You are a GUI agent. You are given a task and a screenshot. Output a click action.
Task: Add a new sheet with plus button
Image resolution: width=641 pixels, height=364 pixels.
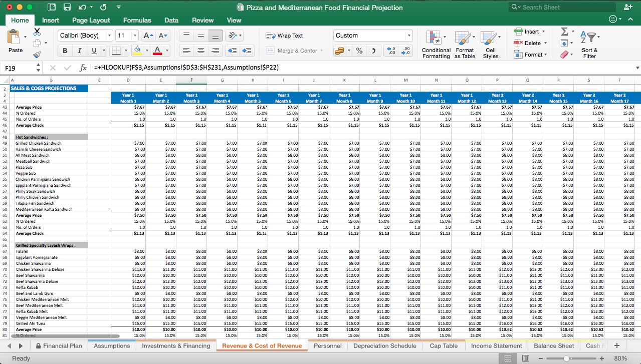click(616, 346)
